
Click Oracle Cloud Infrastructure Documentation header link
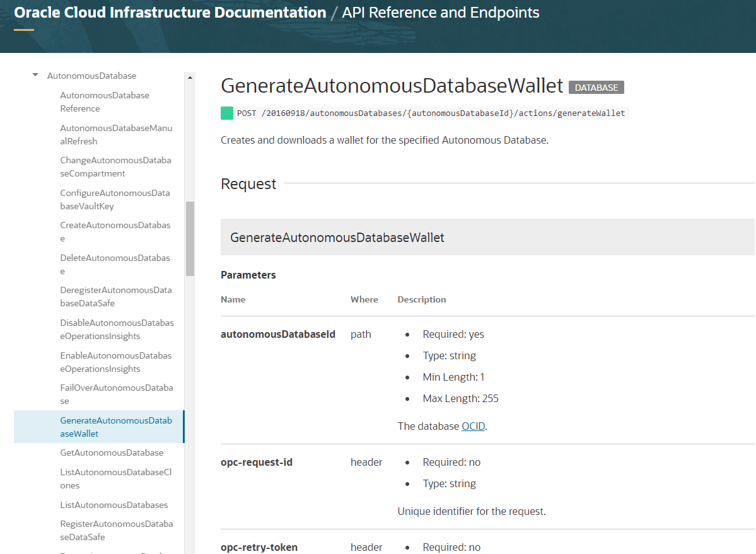tap(170, 13)
